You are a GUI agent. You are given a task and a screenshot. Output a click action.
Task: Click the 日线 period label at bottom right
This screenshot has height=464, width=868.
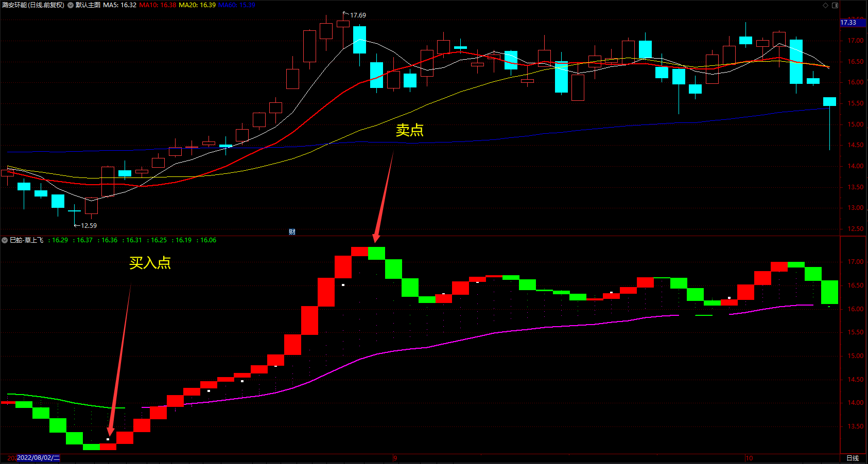853,458
